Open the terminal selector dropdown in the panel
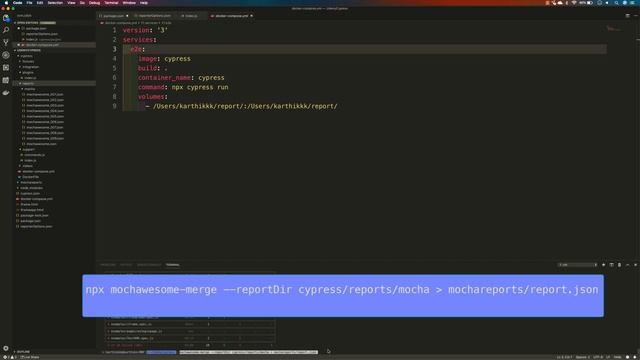Screen dimensions: 640x360 tap(577, 265)
